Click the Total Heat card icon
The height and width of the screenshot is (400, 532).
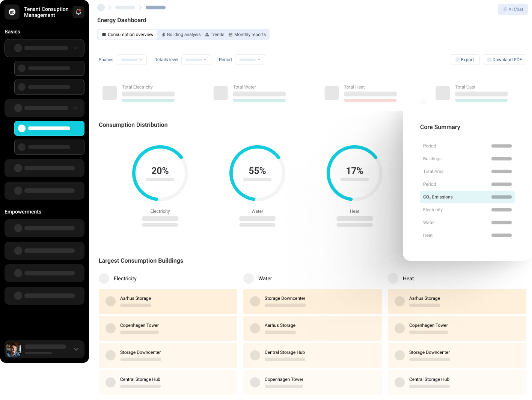(332, 93)
